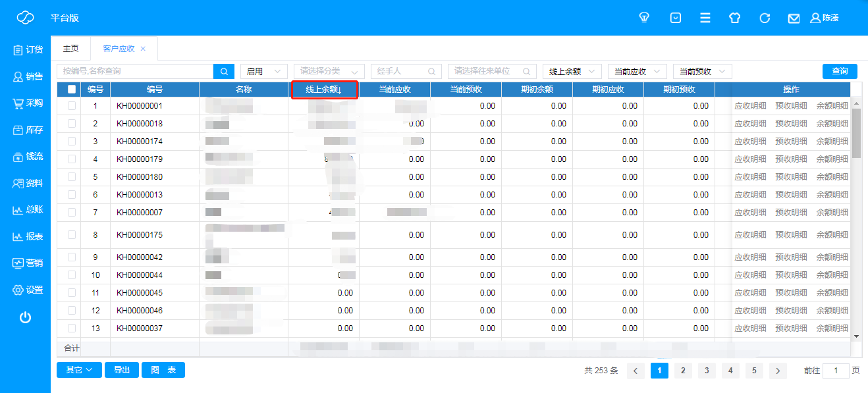This screenshot has width=868, height=393.
Task: Open 应收明细 for KH00000001
Action: (750, 105)
